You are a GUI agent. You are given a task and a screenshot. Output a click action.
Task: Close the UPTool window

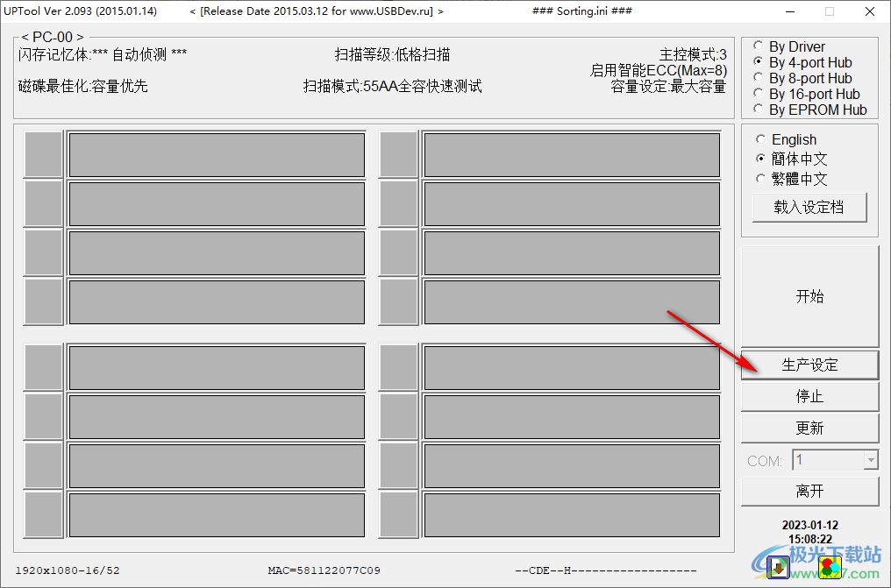click(870, 11)
